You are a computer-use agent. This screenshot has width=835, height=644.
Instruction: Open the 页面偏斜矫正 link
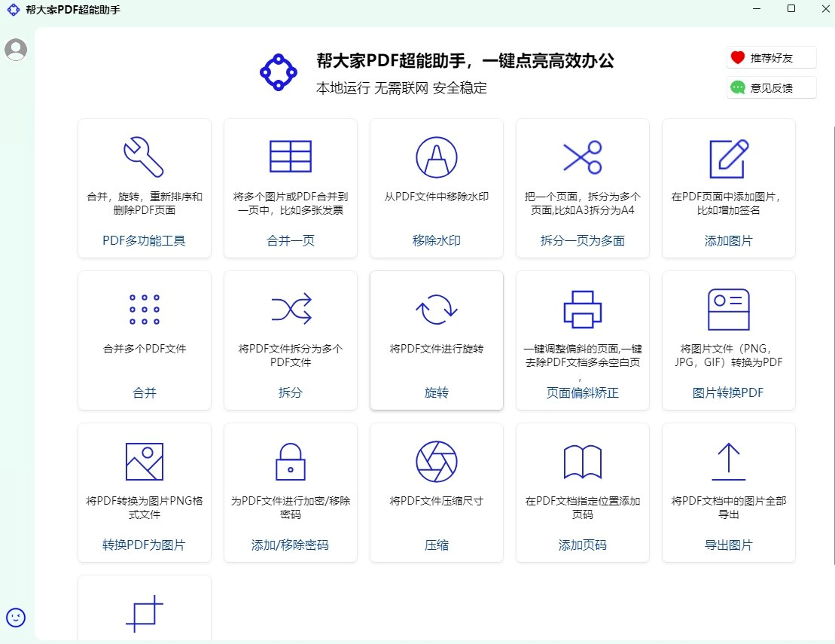point(583,393)
